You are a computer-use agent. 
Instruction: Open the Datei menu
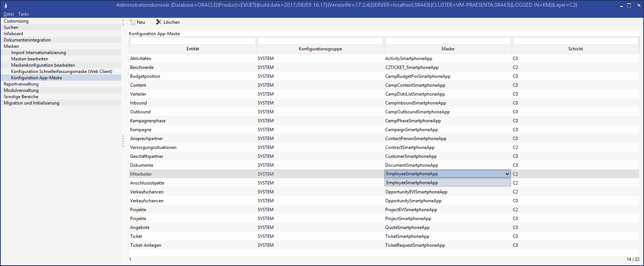(9, 14)
